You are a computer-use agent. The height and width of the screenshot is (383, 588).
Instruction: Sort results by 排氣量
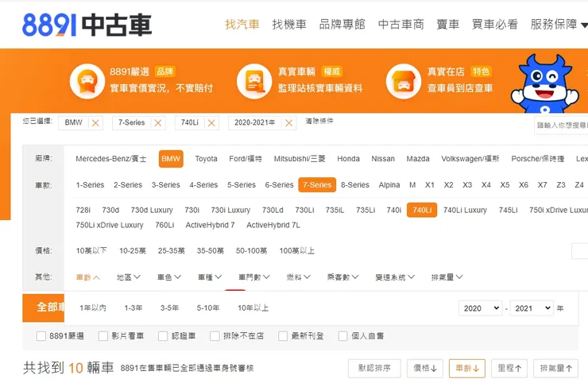click(555, 369)
